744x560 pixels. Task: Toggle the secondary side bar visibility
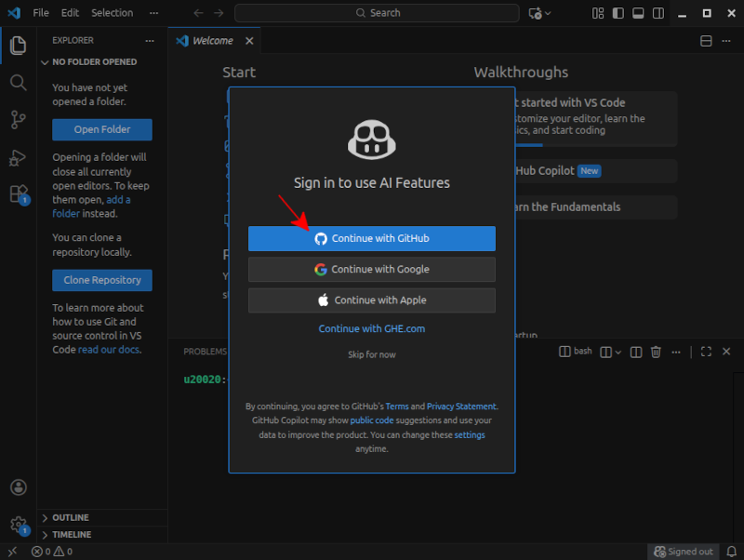(658, 13)
